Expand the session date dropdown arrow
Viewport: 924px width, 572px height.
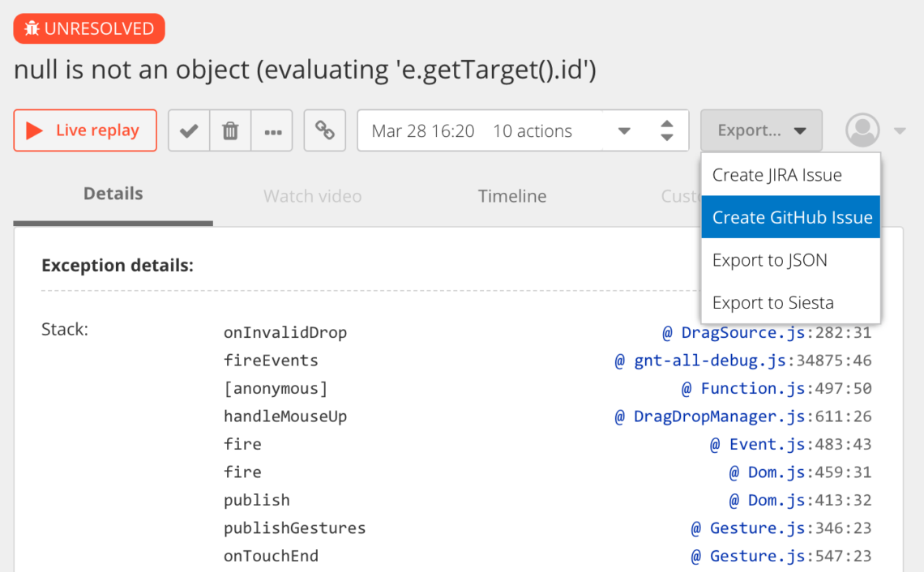point(624,131)
